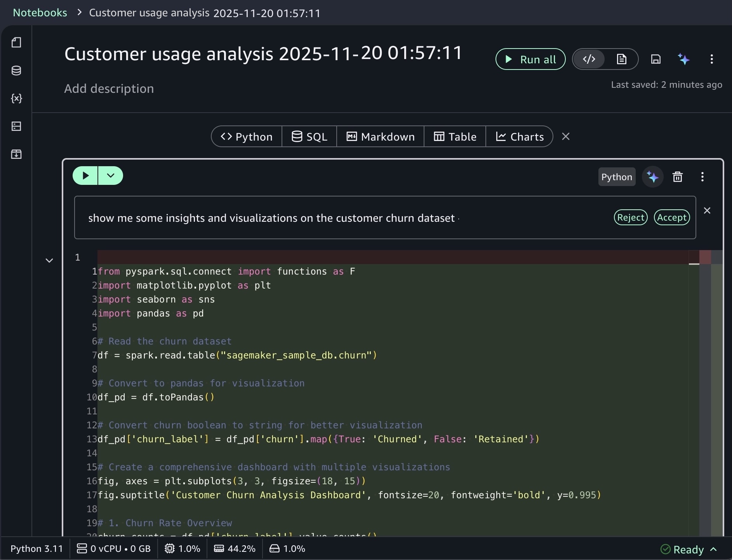732x560 pixels.
Task: Open the AI assistant sparkle icon in header
Action: click(683, 59)
